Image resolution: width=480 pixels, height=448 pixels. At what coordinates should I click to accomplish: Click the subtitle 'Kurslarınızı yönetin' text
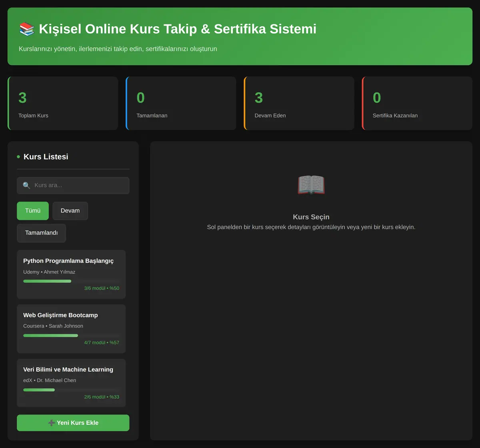tap(118, 49)
